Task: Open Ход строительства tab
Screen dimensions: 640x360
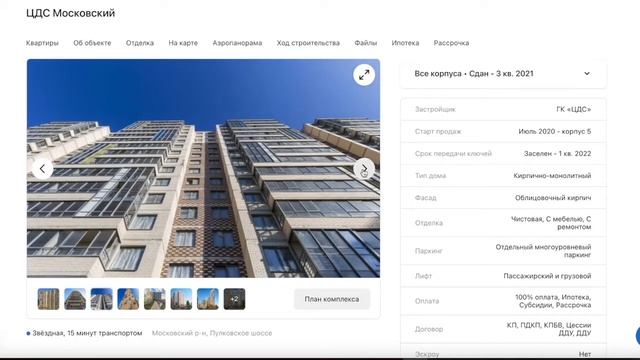Action: click(x=308, y=43)
